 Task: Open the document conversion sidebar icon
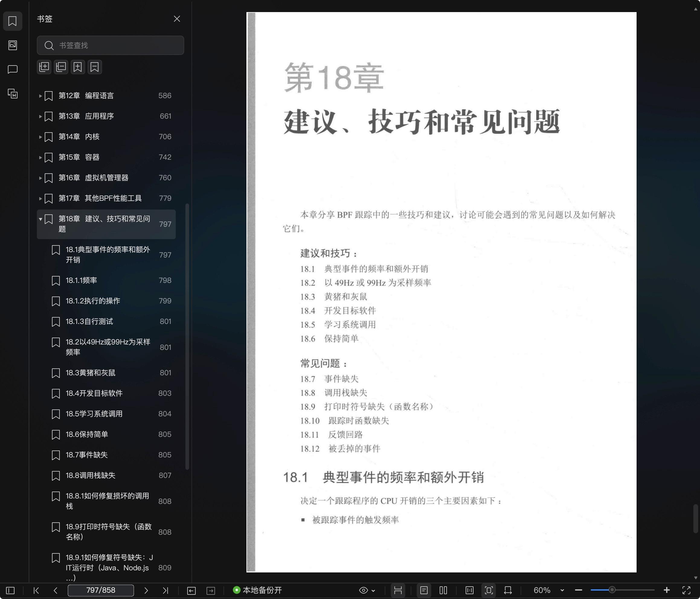pyautogui.click(x=12, y=94)
